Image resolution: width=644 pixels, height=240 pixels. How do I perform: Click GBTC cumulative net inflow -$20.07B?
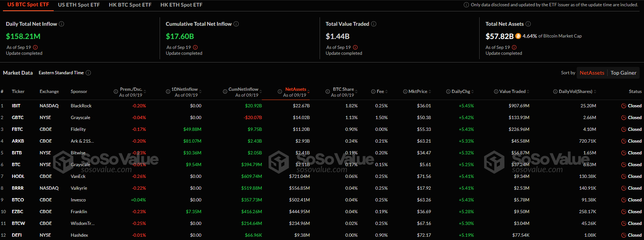coord(253,118)
